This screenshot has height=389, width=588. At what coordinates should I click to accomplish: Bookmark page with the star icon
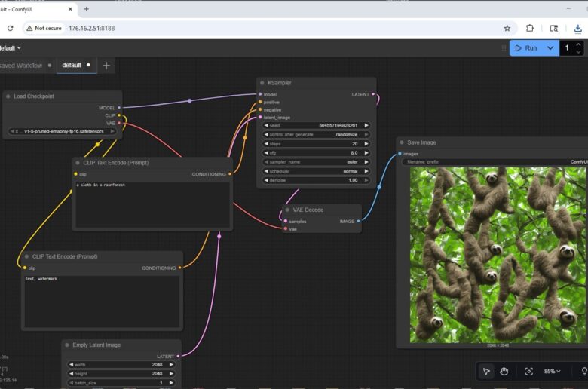[x=507, y=28]
